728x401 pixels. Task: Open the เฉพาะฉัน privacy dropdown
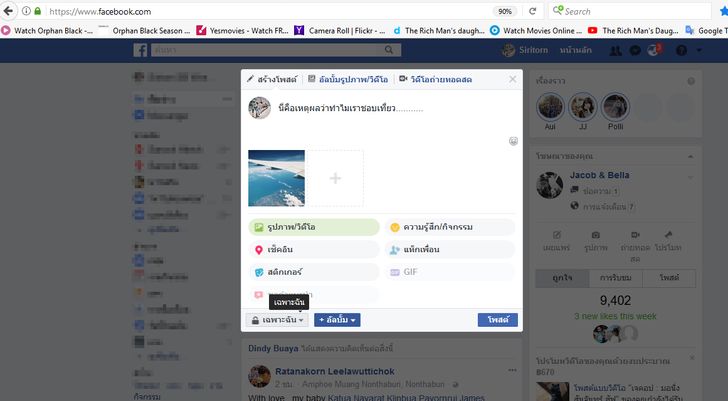click(277, 320)
